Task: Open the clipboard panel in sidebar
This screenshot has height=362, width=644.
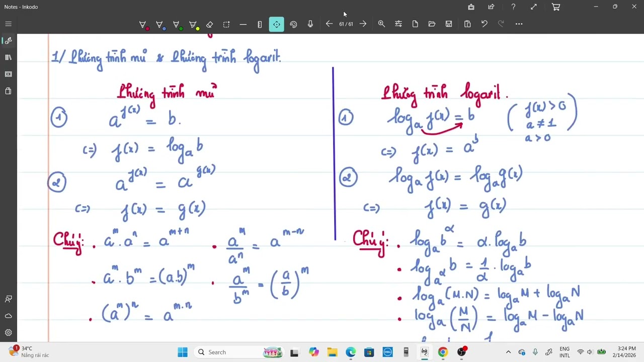Action: click(8, 91)
